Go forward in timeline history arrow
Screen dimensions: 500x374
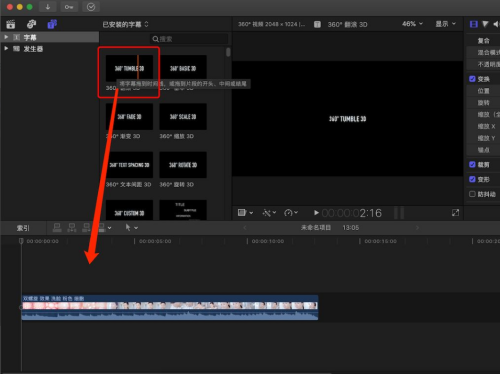417,228
